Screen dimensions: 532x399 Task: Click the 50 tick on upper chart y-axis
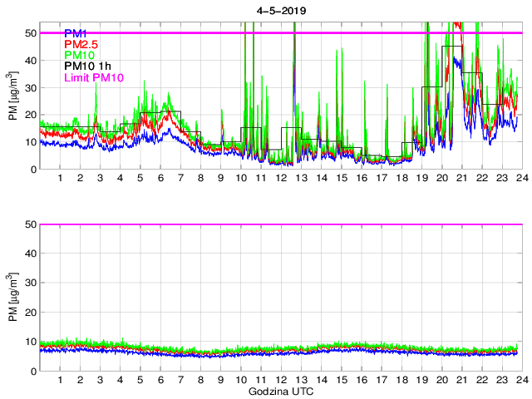[x=31, y=33]
